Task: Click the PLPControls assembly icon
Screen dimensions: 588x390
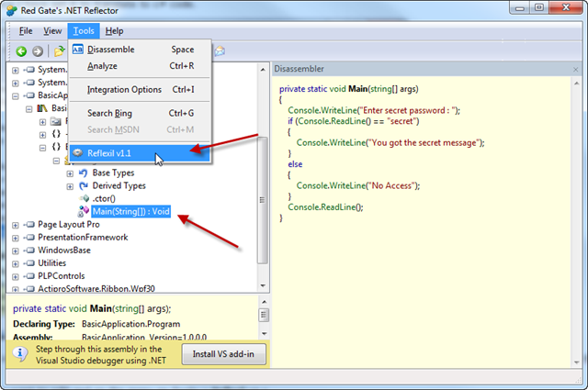Action: click(x=29, y=276)
